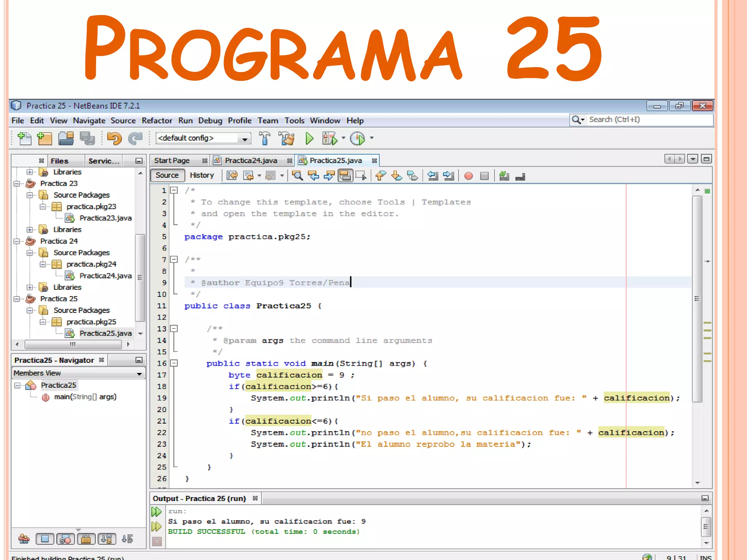Viewport: 747px width, 560px height.
Task: Click the Redo arrow icon
Action: 135,139
